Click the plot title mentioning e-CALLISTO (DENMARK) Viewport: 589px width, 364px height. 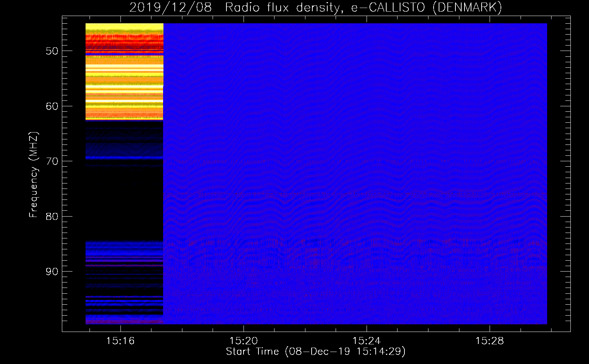316,7
